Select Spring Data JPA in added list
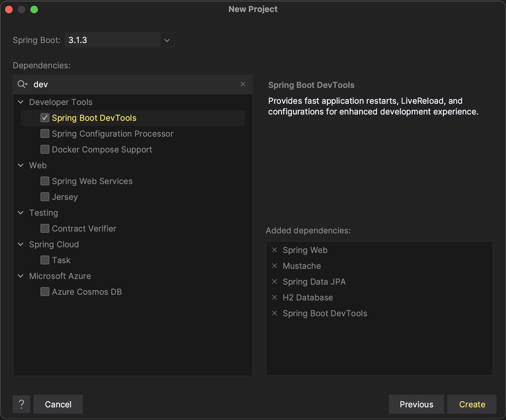The image size is (506, 420). click(314, 282)
